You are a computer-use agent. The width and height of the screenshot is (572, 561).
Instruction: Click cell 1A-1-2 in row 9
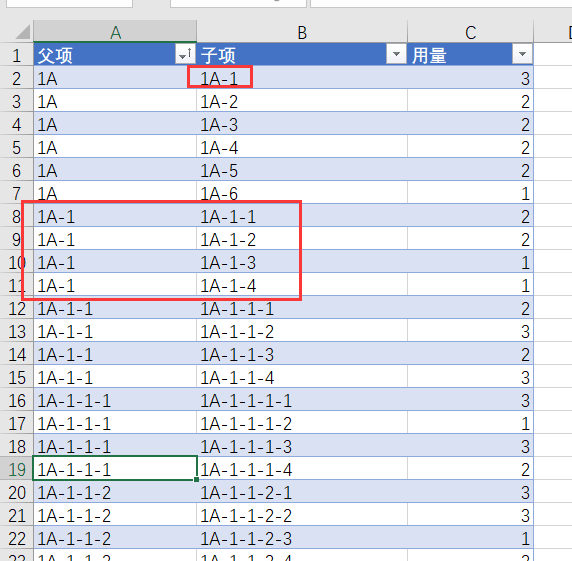pyautogui.click(x=302, y=239)
